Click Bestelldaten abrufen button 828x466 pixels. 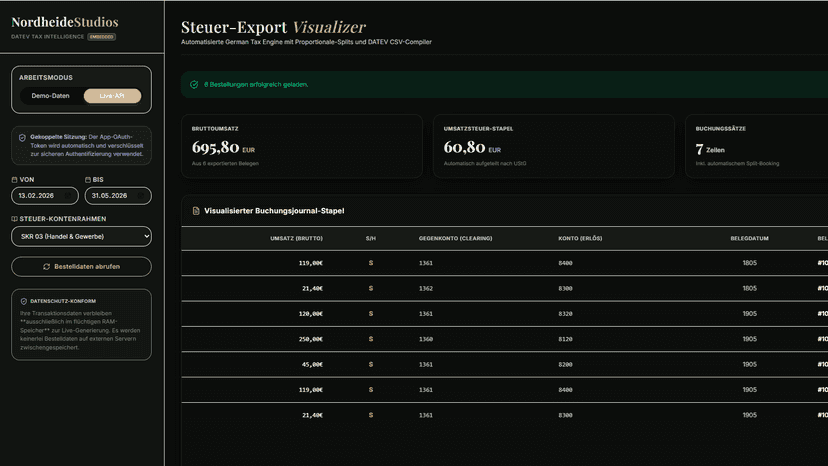[81, 267]
